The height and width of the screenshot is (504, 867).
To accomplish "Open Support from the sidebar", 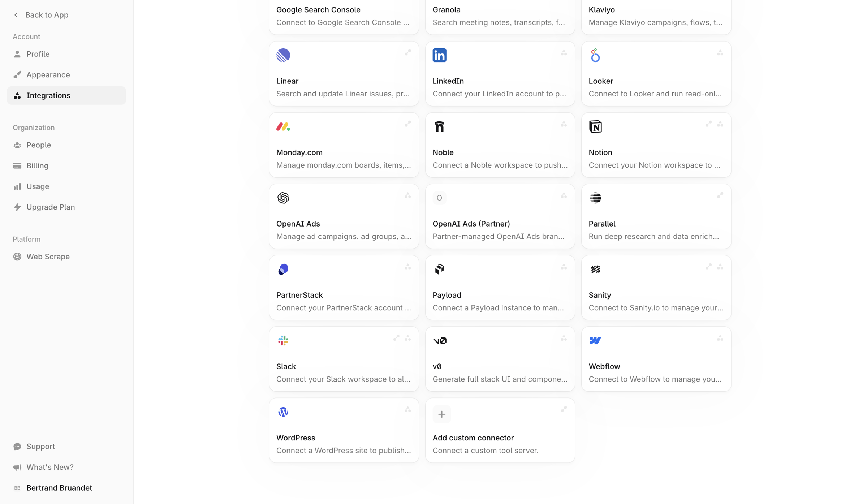I will click(x=66, y=447).
